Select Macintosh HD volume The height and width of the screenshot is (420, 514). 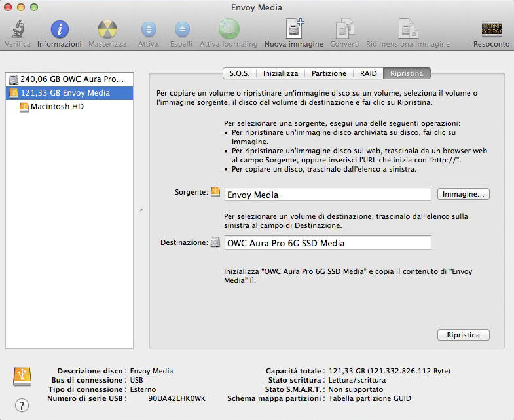69,107
